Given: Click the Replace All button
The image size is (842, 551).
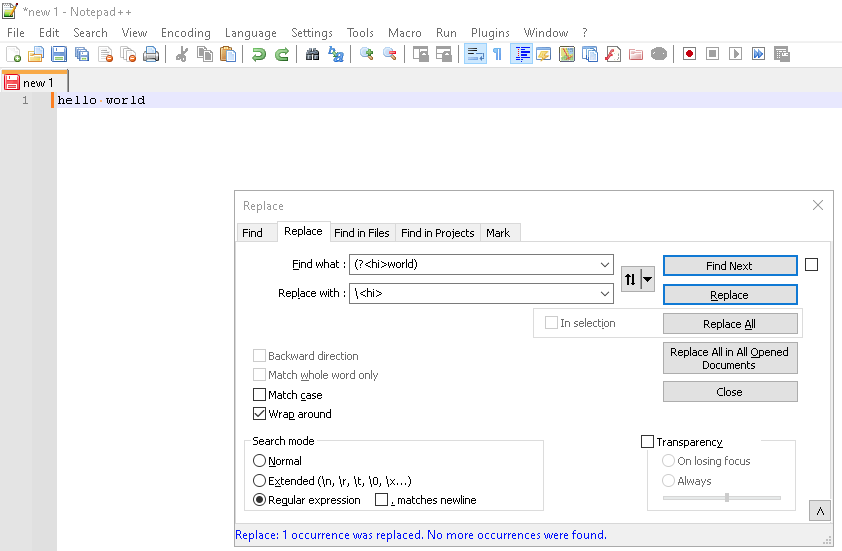Looking at the screenshot, I should 730,324.
